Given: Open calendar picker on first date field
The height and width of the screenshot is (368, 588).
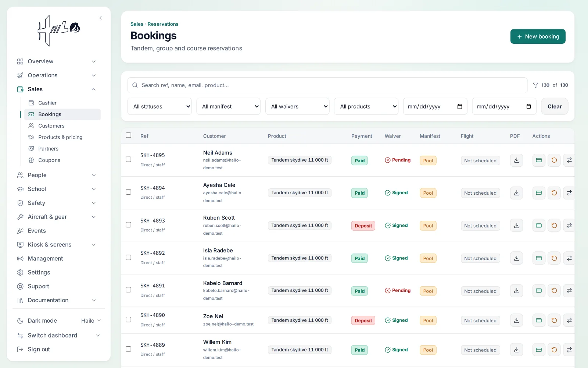Looking at the screenshot, I should [x=459, y=107].
